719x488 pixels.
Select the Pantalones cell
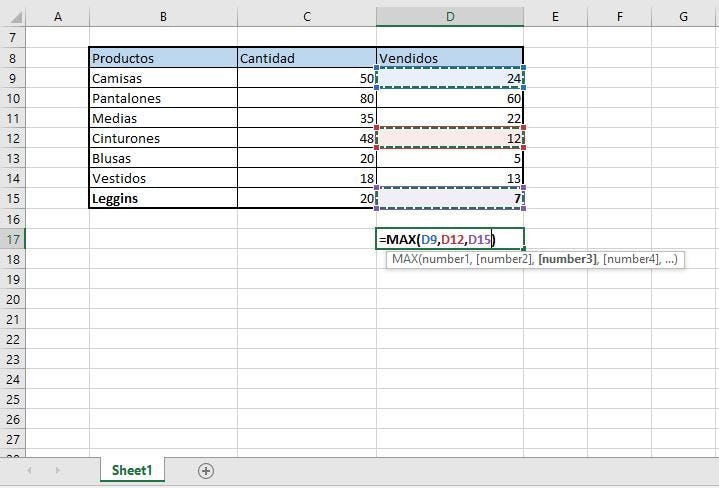163,98
